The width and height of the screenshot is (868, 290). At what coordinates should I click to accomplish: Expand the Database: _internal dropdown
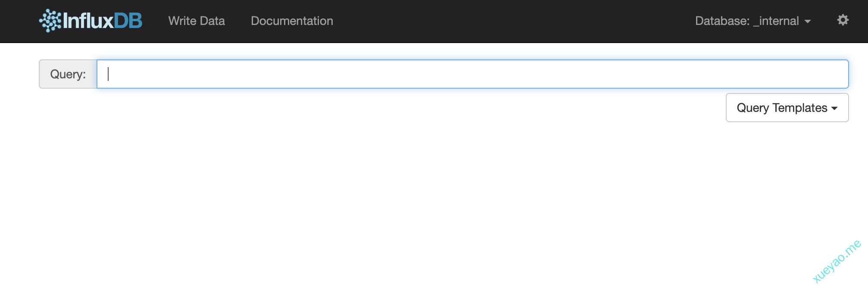coord(752,21)
